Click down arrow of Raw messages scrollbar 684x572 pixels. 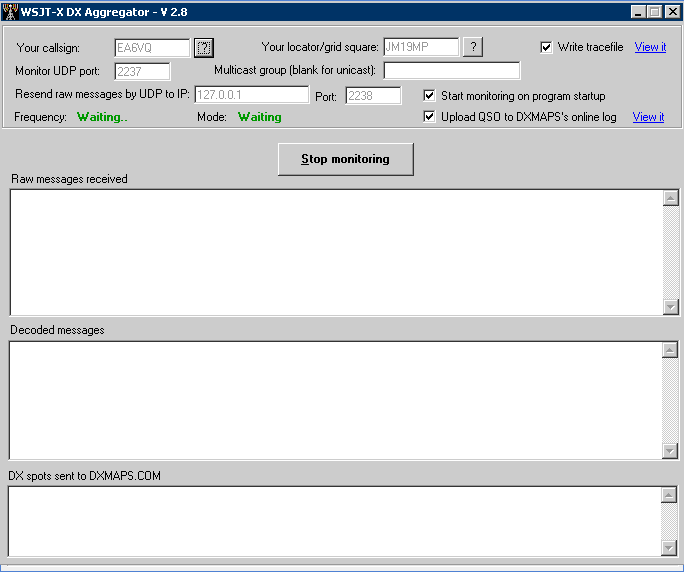click(670, 307)
